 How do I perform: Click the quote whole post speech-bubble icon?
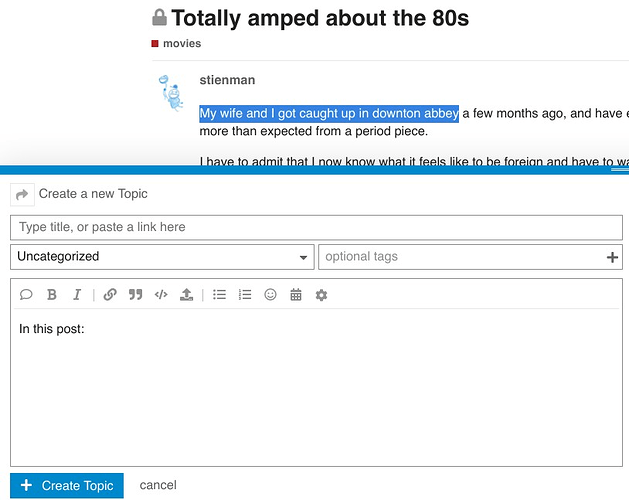(x=26, y=295)
